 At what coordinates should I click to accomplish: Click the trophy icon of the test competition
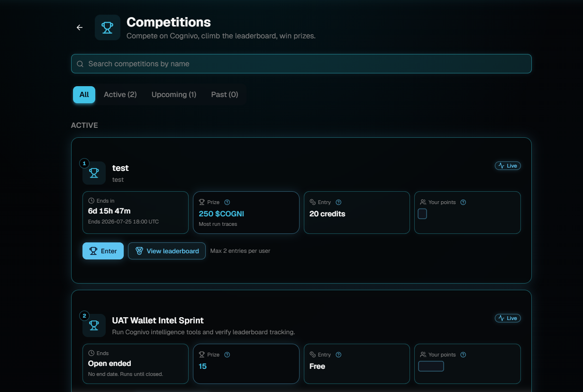[94, 173]
